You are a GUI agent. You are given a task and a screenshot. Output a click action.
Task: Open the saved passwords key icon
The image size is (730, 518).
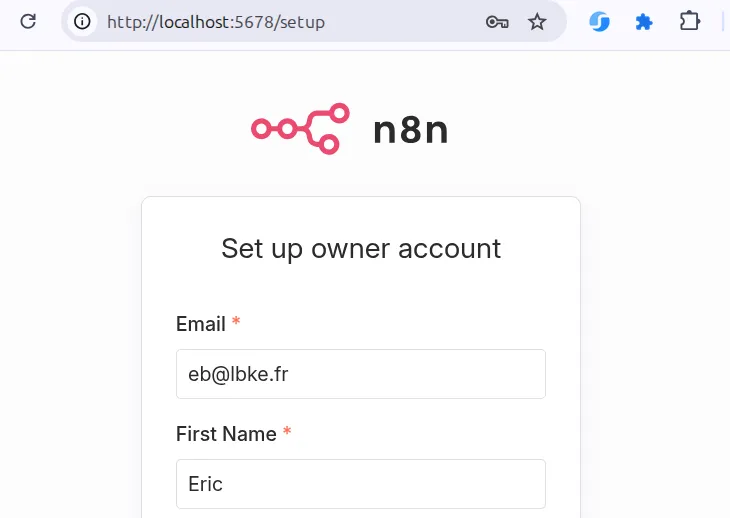click(497, 21)
